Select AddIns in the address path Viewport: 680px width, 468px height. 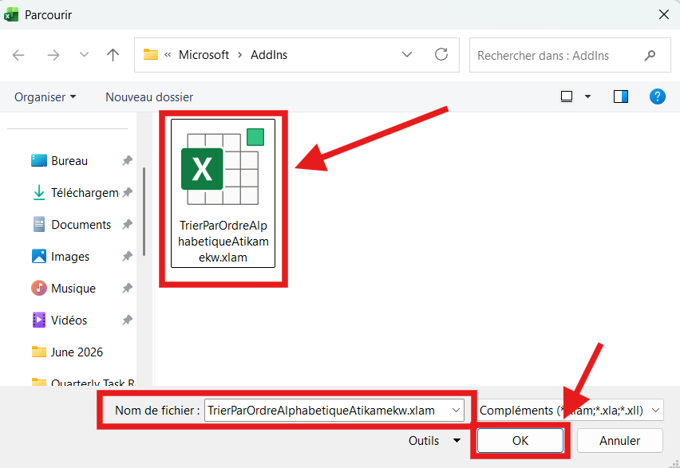click(x=269, y=55)
